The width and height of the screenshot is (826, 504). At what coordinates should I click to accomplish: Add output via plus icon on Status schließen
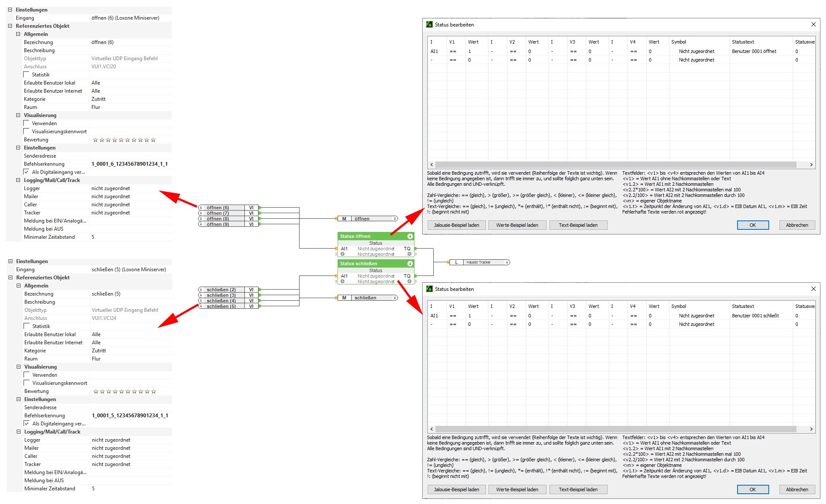[409, 281]
